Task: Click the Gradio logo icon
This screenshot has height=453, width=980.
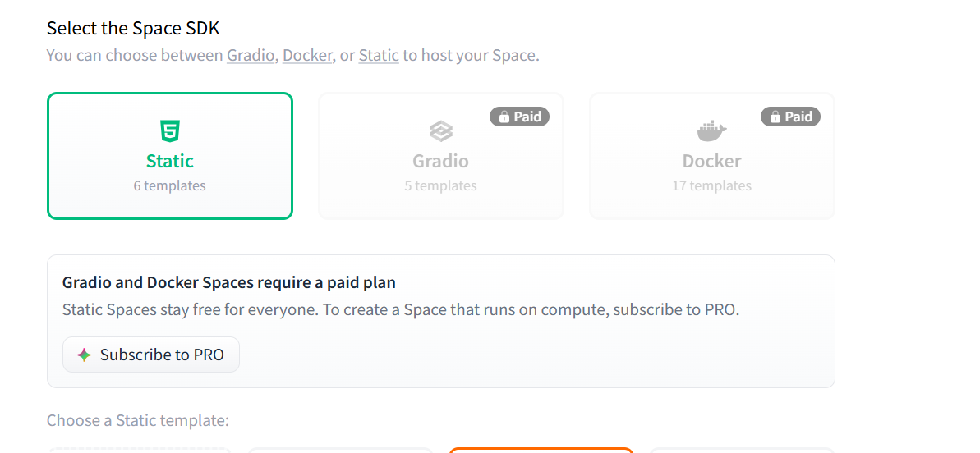Action: click(x=440, y=131)
